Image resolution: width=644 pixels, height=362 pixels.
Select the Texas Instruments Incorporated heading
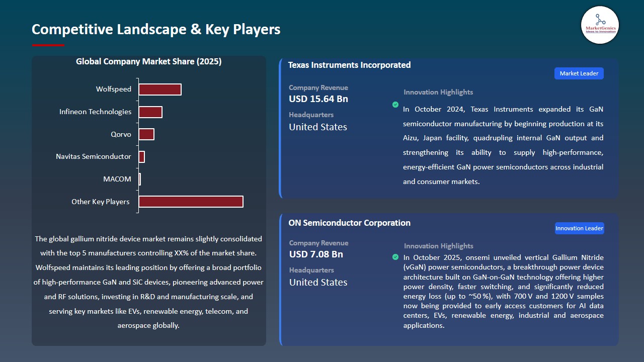[349, 65]
